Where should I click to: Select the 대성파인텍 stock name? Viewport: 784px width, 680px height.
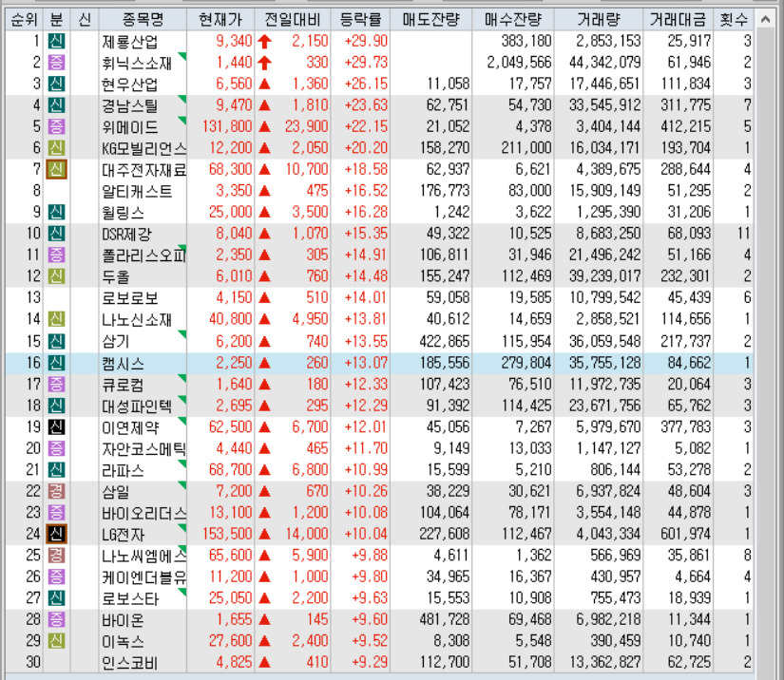[137, 406]
